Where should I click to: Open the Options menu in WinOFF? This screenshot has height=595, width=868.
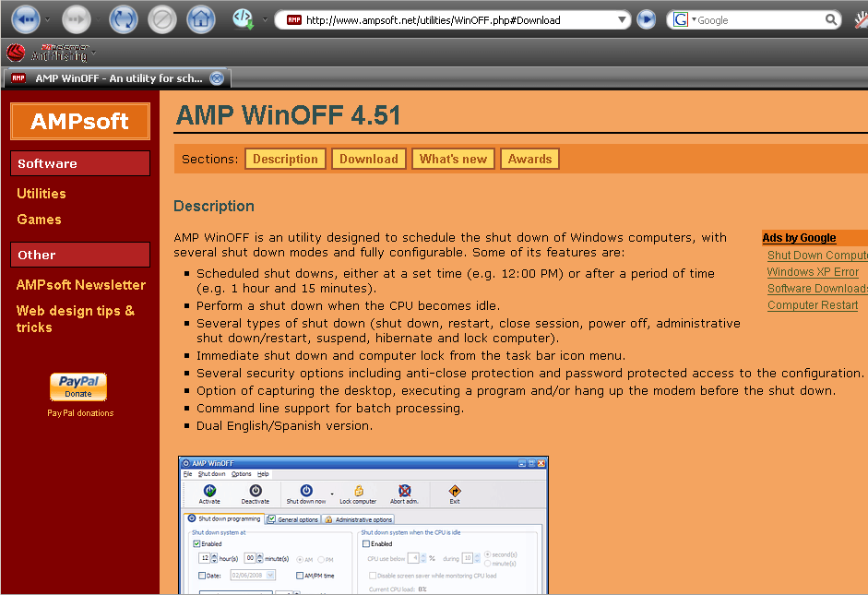[242, 473]
